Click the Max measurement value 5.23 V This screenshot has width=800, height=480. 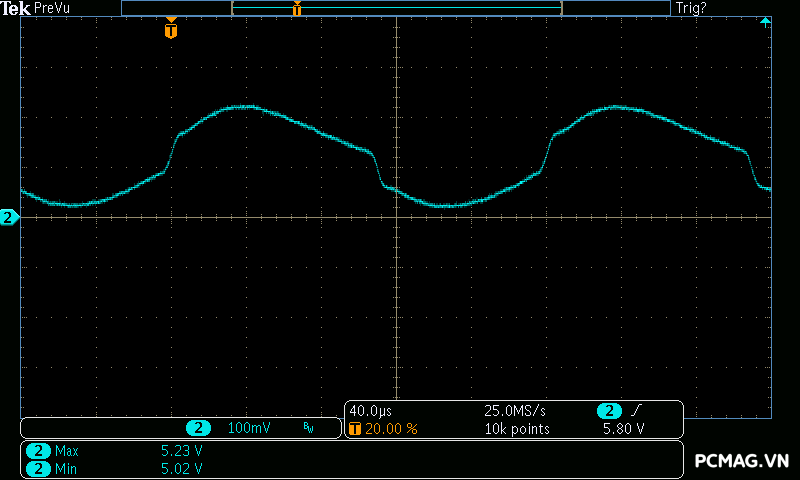point(182,451)
